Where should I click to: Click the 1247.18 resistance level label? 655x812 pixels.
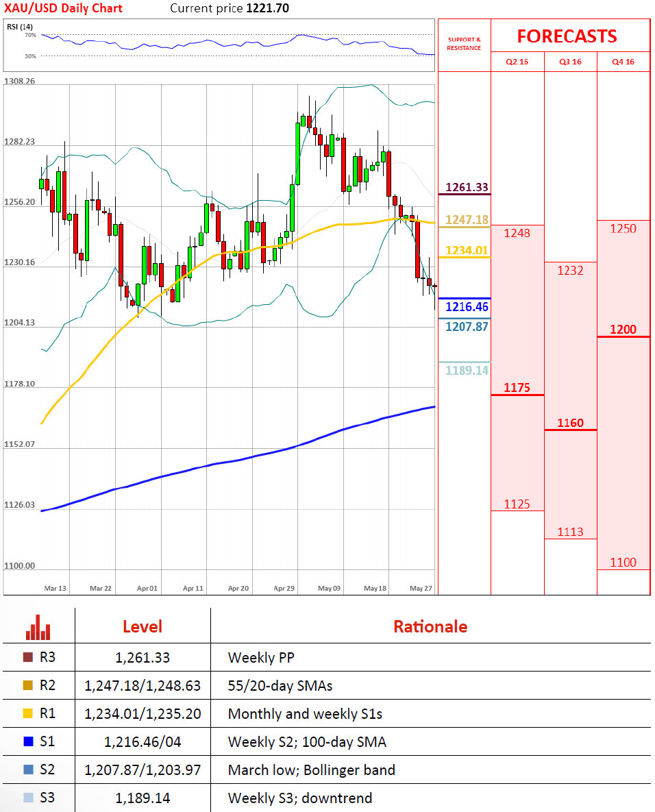467,219
